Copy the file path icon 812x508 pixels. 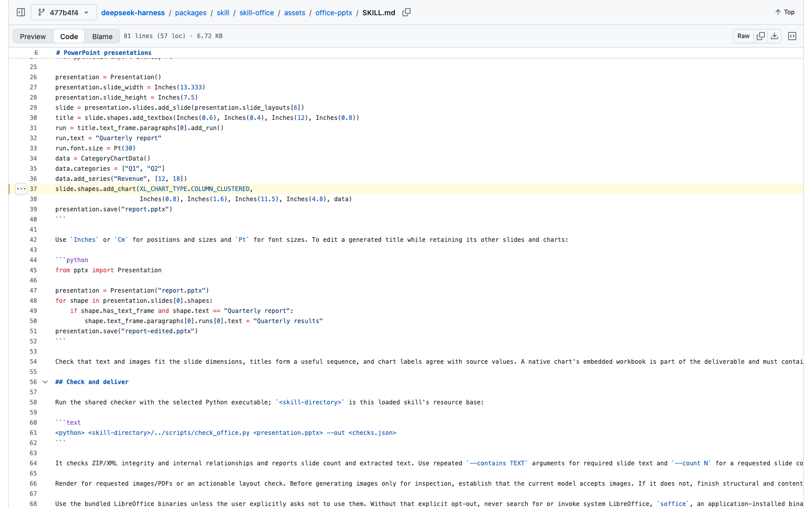tap(407, 12)
